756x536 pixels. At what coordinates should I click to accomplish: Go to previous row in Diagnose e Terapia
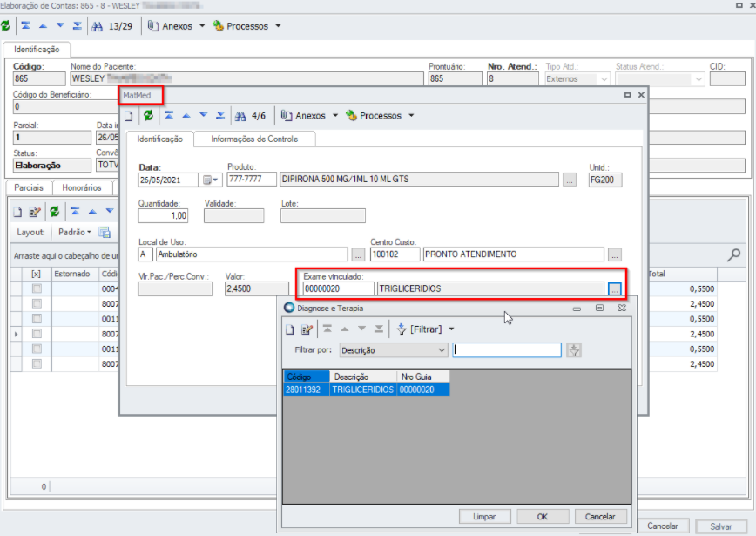(x=345, y=329)
